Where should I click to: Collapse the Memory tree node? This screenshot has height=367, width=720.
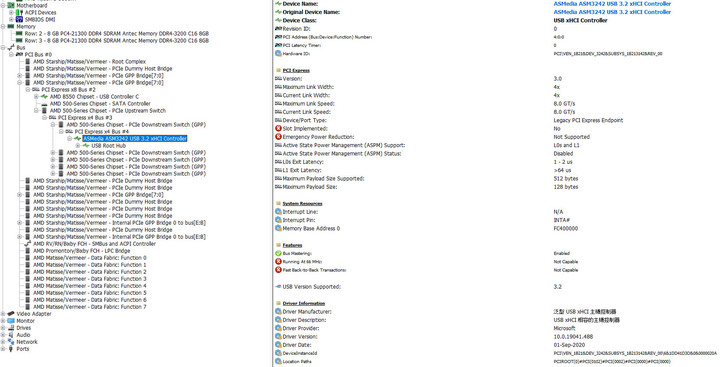3,27
